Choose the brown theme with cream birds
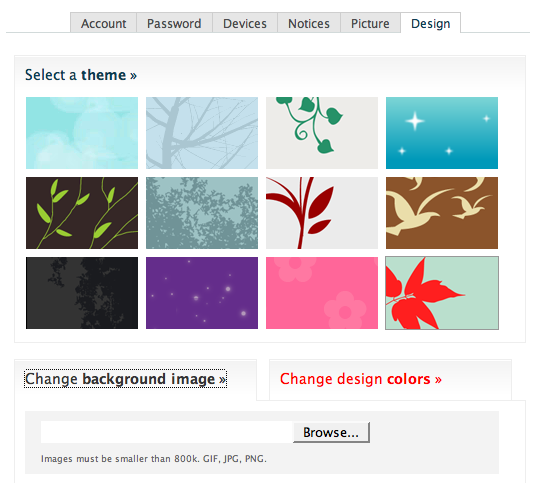The image size is (540, 483). point(442,213)
